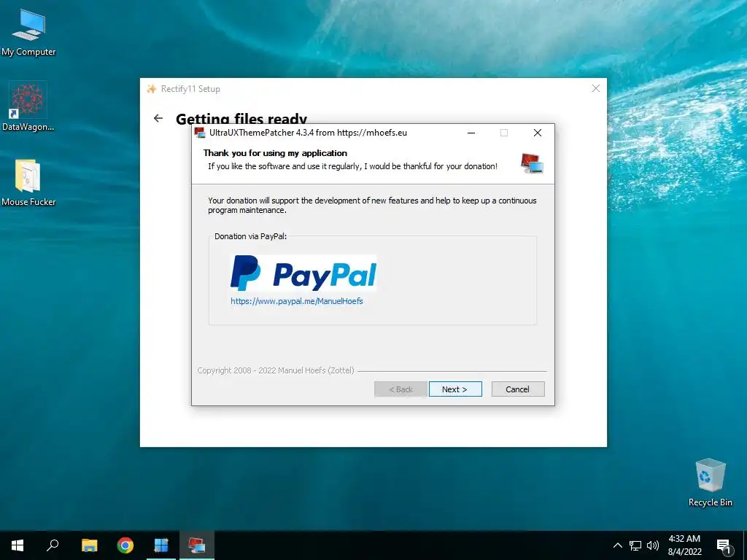This screenshot has width=747, height=560.
Task: Close the Rectify11 Setup window
Action: (595, 88)
